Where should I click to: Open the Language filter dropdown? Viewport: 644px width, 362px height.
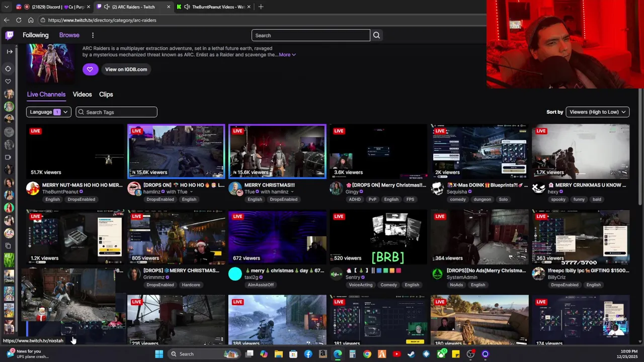coord(49,112)
